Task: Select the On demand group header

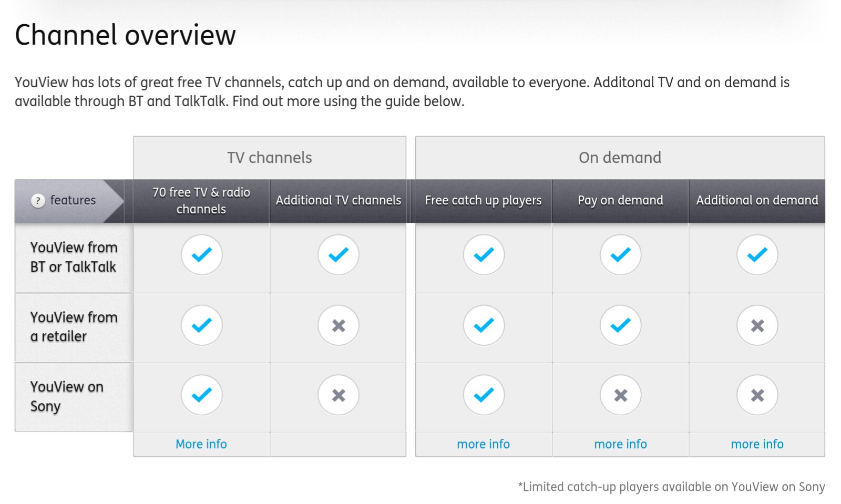Action: (x=620, y=158)
